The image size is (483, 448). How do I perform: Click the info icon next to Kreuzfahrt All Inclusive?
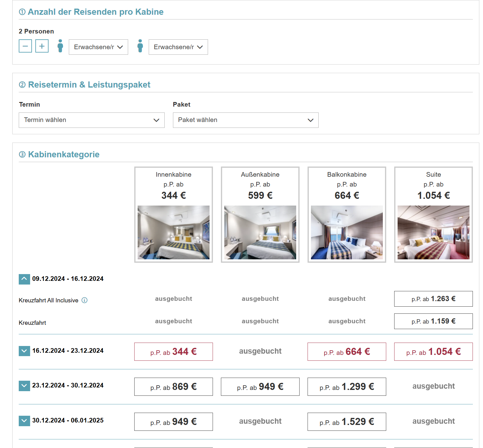pos(84,300)
